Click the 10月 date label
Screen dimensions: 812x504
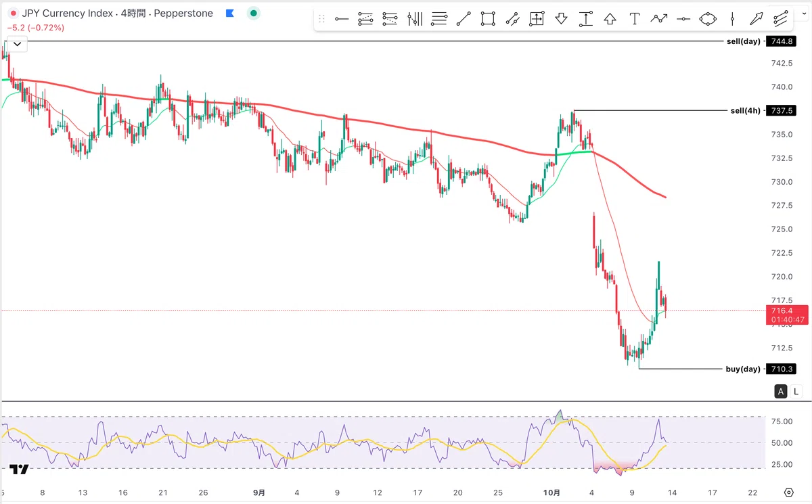pyautogui.click(x=553, y=492)
